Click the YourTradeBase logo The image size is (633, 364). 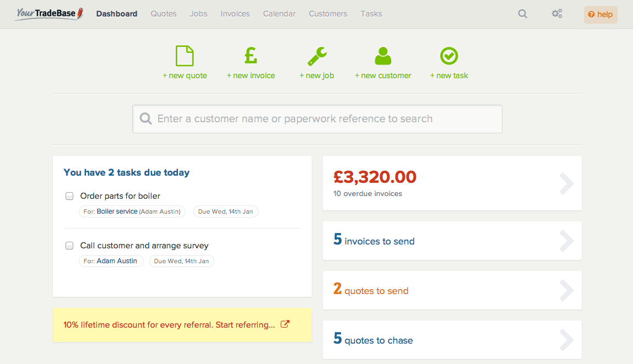[x=49, y=14]
